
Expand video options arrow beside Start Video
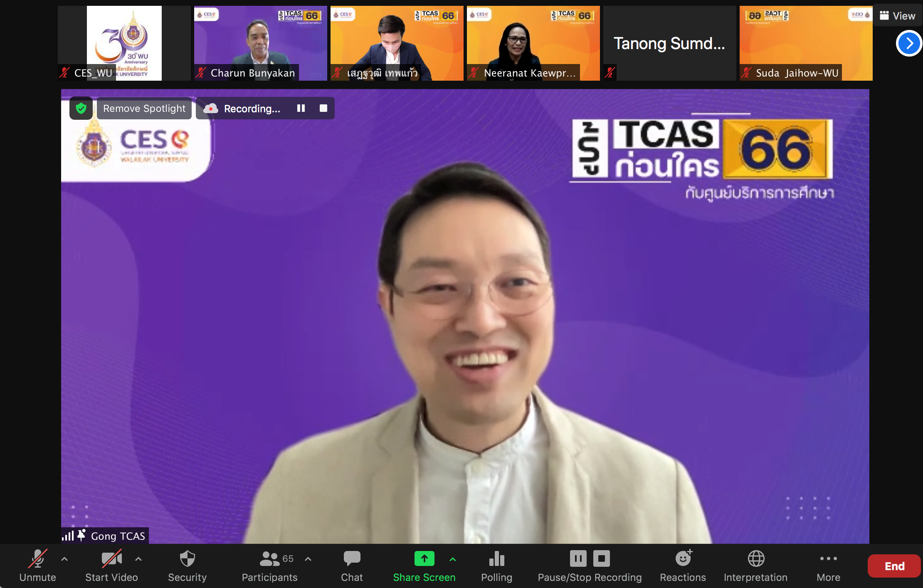(138, 559)
